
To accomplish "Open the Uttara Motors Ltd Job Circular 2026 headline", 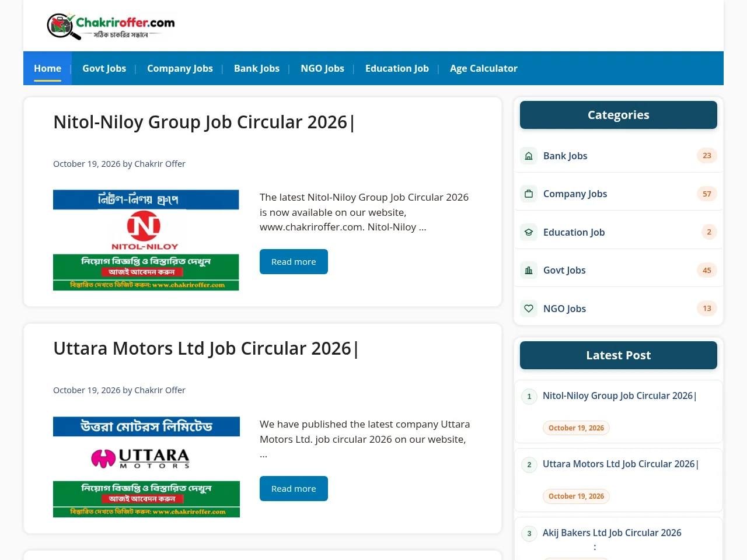I will pos(206,348).
